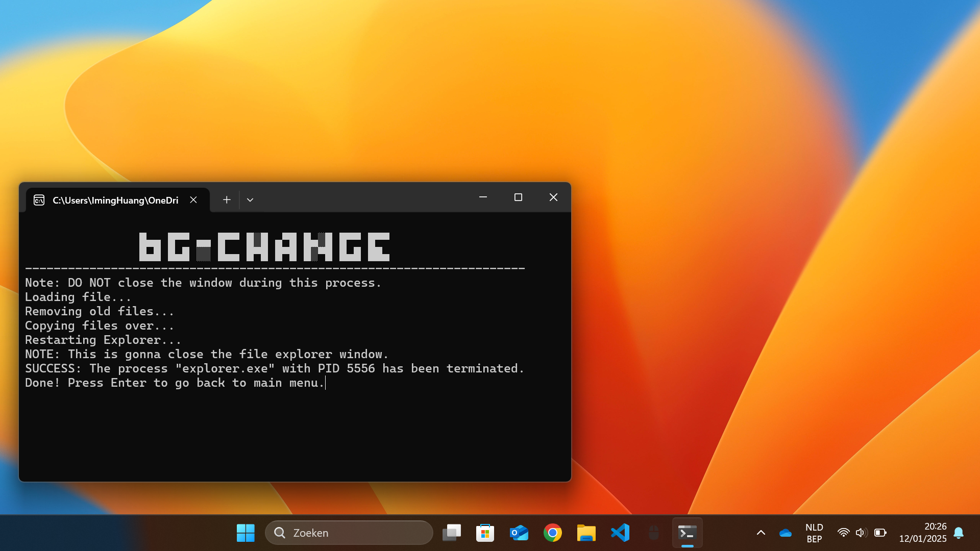Close the C:\Users\ImingHuang tab

[x=193, y=200]
